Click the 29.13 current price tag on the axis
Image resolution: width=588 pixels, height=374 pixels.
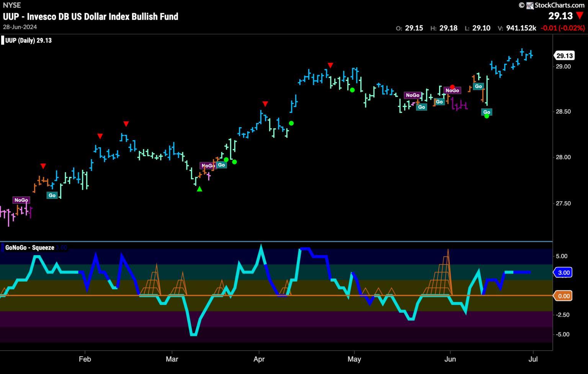(x=564, y=56)
